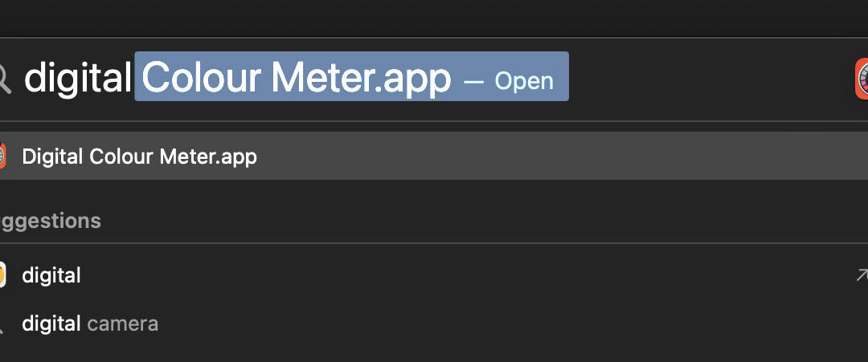Open the Digital Colour Meter.app top result
This screenshot has height=362, width=868.
(x=139, y=156)
